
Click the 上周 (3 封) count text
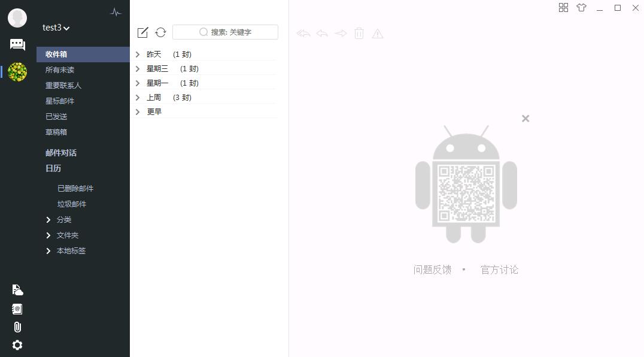click(x=182, y=98)
